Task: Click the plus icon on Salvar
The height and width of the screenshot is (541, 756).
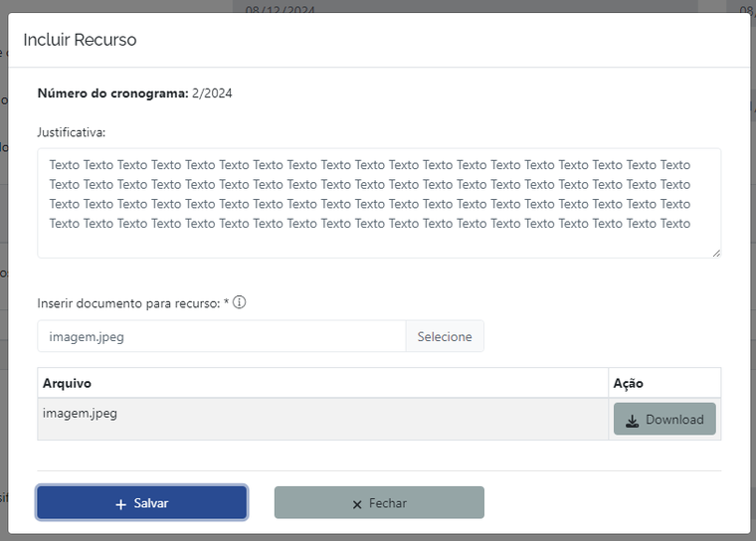Action: (121, 504)
